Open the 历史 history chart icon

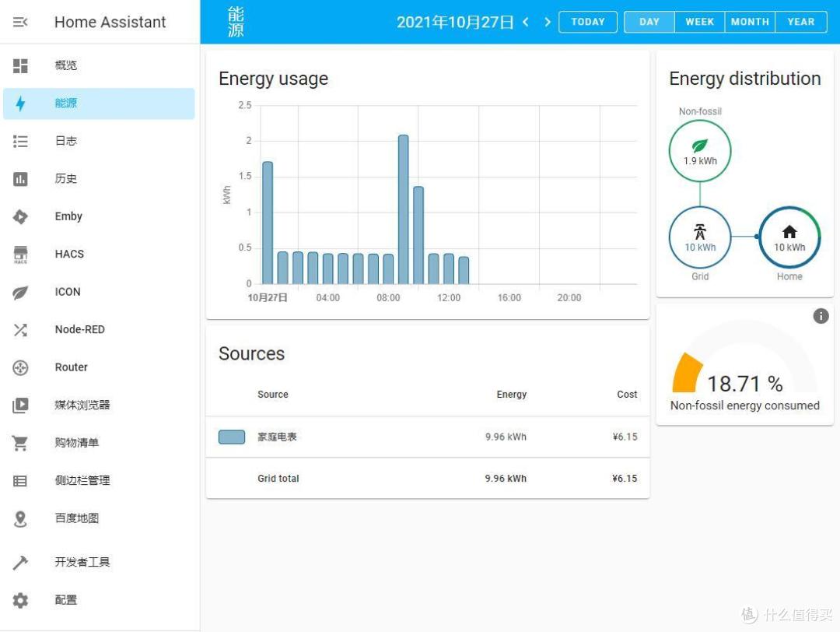(20, 179)
